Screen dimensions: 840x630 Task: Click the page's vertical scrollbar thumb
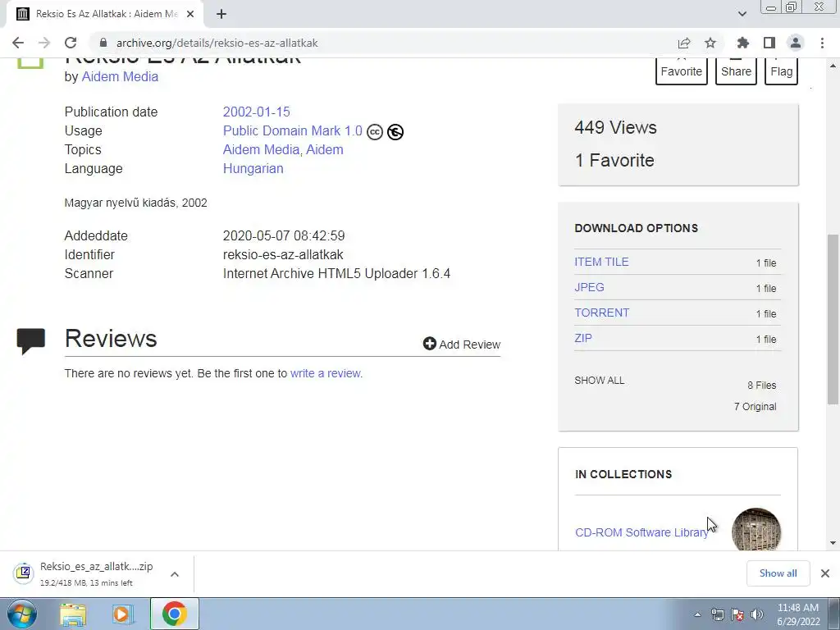pyautogui.click(x=833, y=319)
